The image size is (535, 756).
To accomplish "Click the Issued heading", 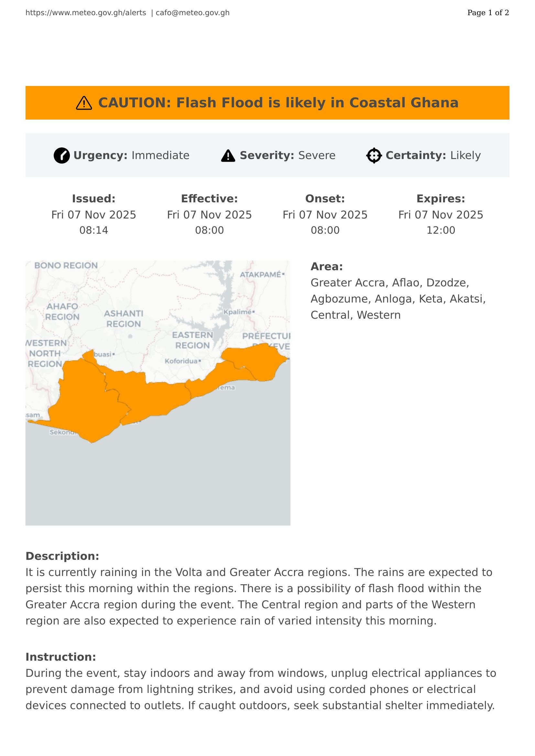I will (x=93, y=198).
